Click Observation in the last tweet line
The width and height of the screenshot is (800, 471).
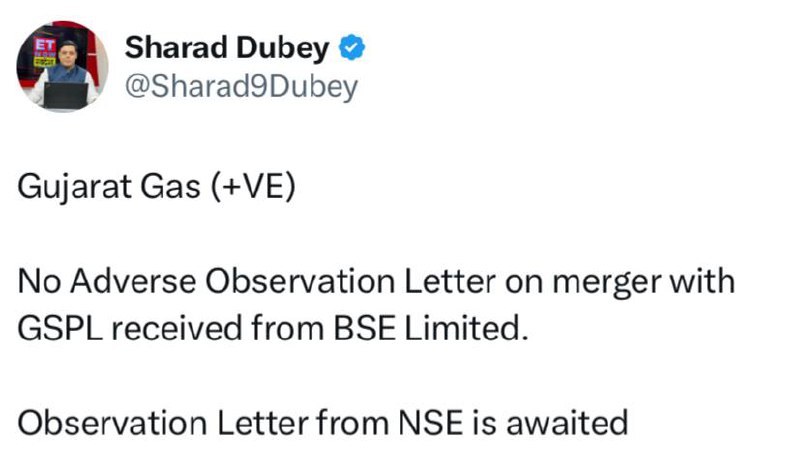pos(112,423)
